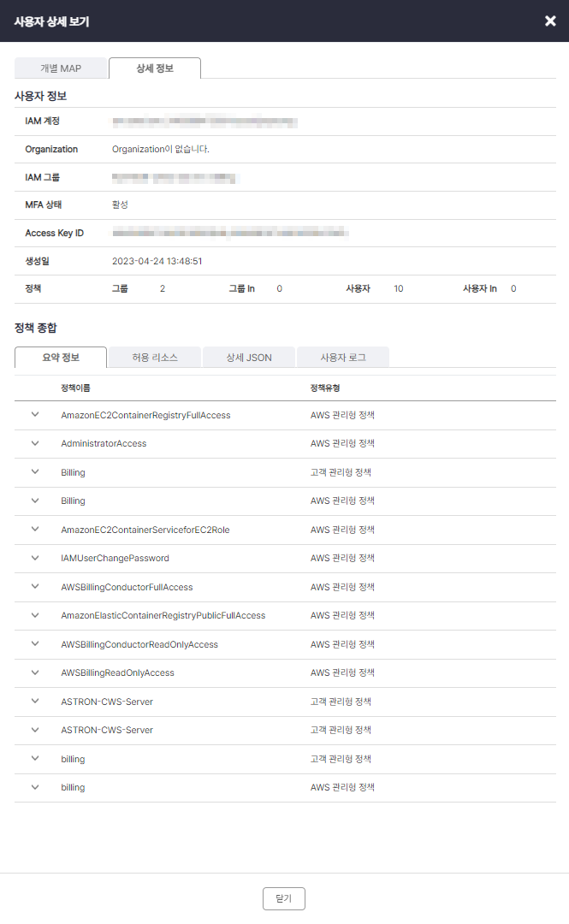Click the 생성일 label

pyautogui.click(x=37, y=261)
